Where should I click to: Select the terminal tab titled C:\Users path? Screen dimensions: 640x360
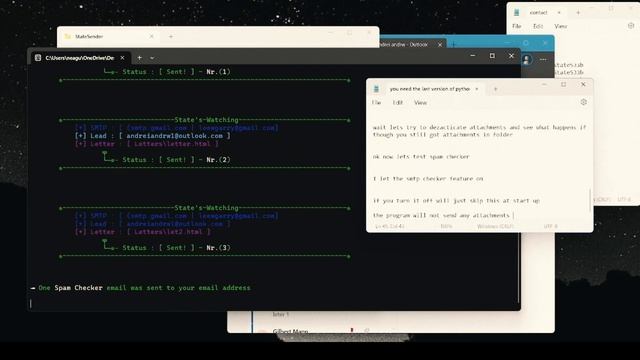(x=80, y=58)
